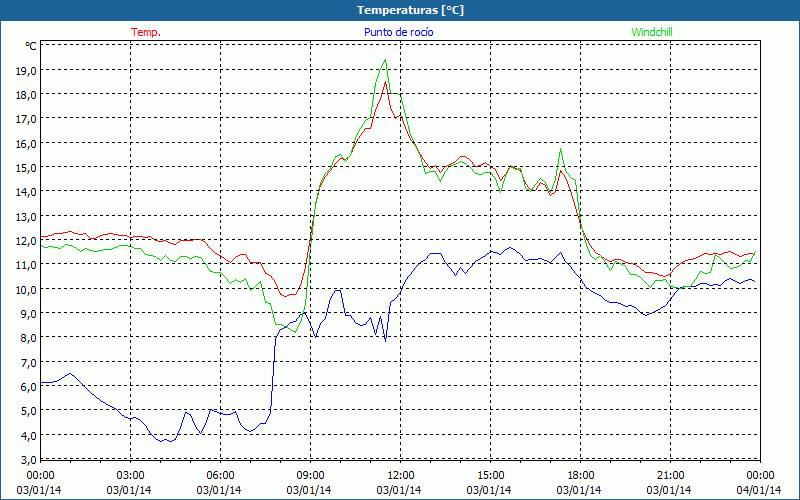The image size is (800, 500).
Task: Click the 3,0 y-axis value
Action: (x=29, y=460)
